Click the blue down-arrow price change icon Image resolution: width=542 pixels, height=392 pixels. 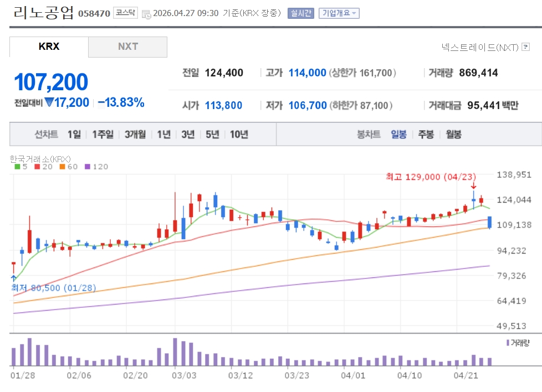click(49, 102)
